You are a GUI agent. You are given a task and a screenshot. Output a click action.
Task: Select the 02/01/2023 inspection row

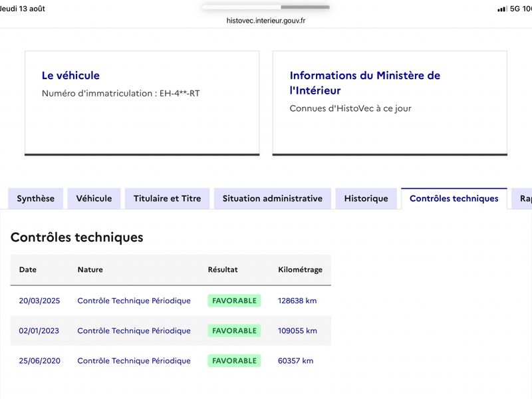(171, 331)
